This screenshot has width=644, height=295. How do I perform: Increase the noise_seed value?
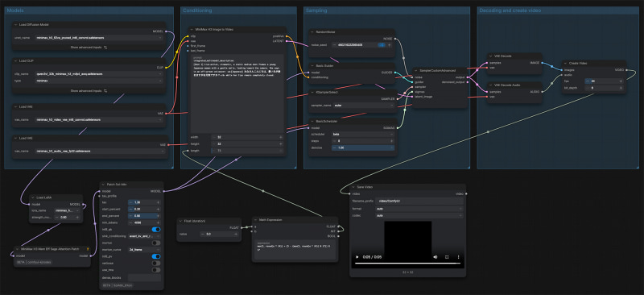point(390,45)
